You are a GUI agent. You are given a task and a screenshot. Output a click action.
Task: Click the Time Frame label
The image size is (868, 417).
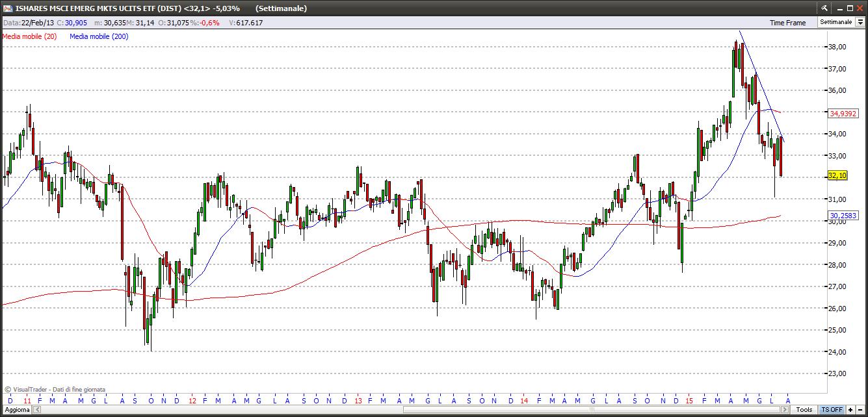pos(787,23)
